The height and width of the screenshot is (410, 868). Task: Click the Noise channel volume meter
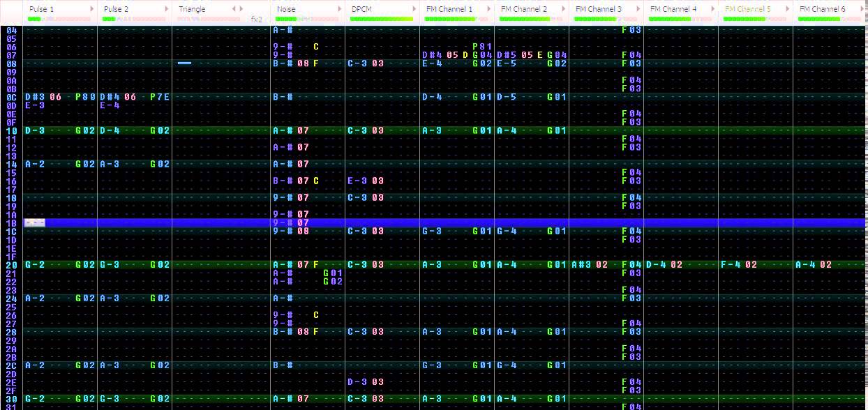pos(306,19)
